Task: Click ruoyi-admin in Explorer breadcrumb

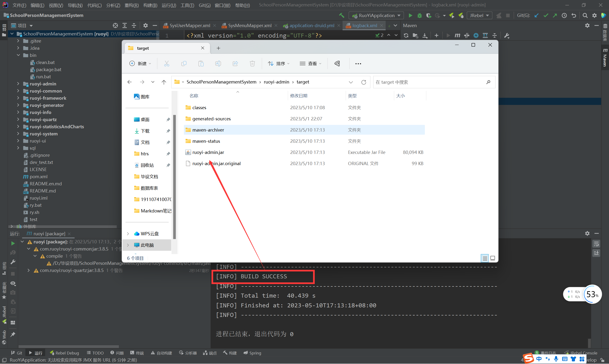Action: pos(276,82)
